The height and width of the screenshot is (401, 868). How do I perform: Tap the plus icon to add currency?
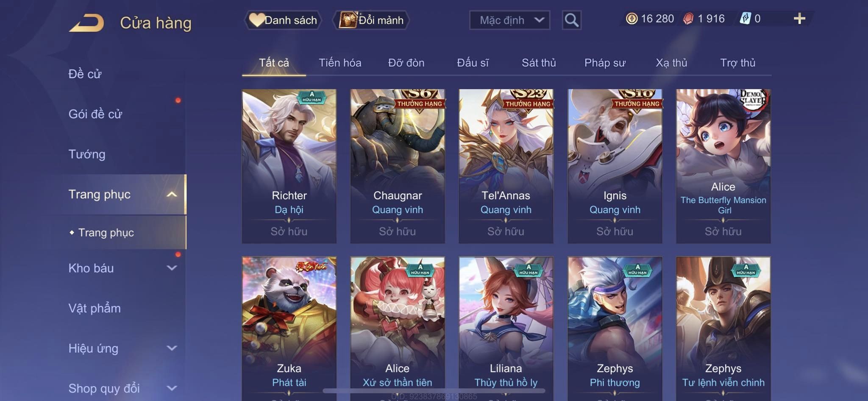(x=799, y=18)
